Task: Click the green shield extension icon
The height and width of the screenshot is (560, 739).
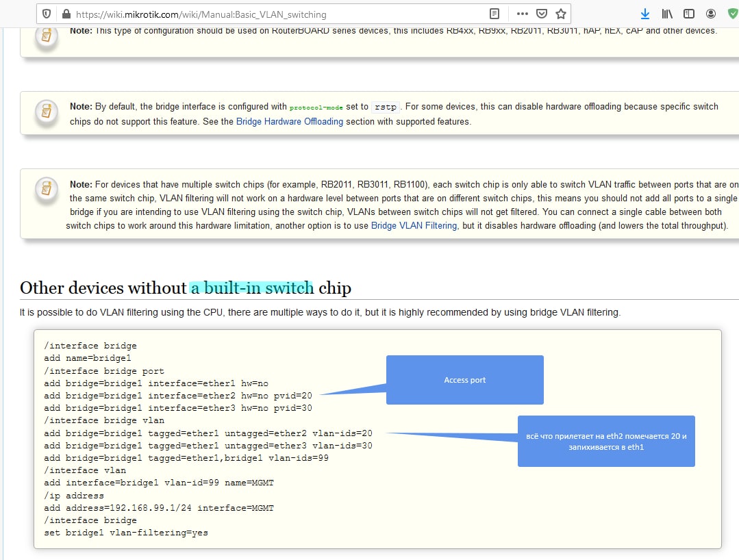Action: click(732, 14)
